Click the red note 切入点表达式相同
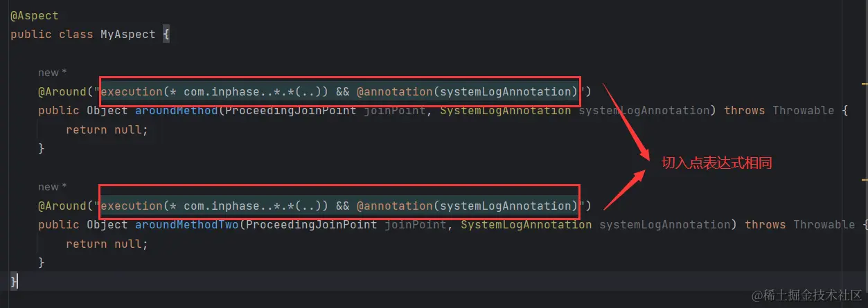 [716, 163]
